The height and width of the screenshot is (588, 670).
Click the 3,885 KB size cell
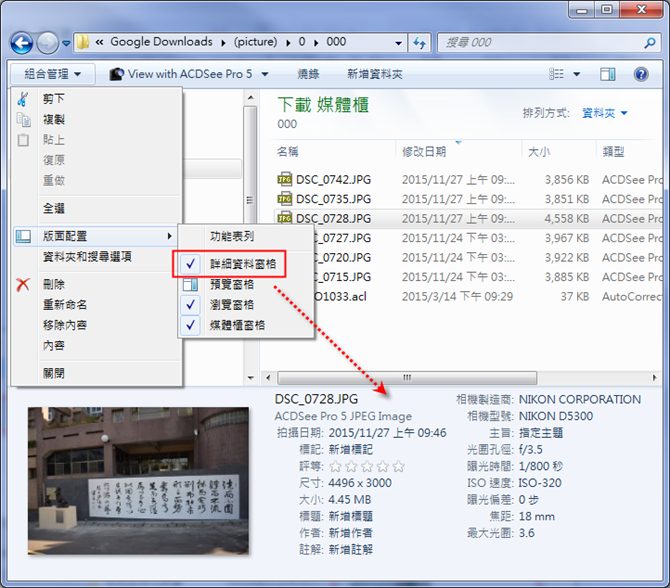(x=567, y=277)
